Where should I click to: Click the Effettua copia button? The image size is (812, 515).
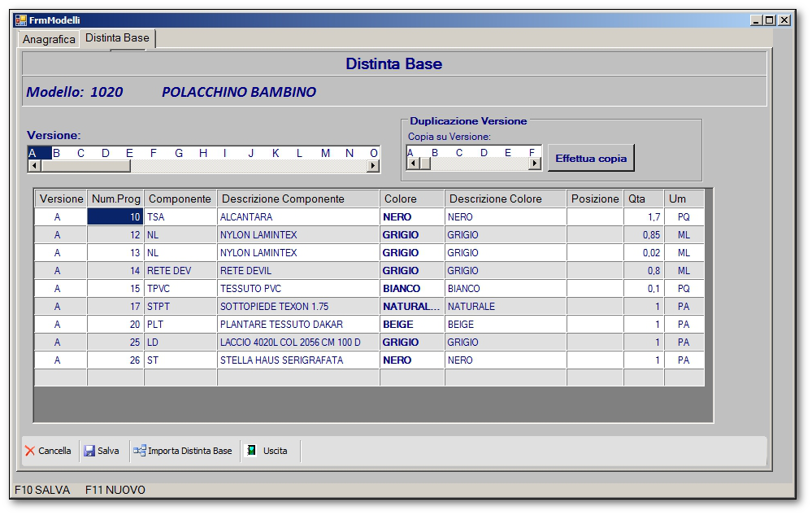point(591,158)
